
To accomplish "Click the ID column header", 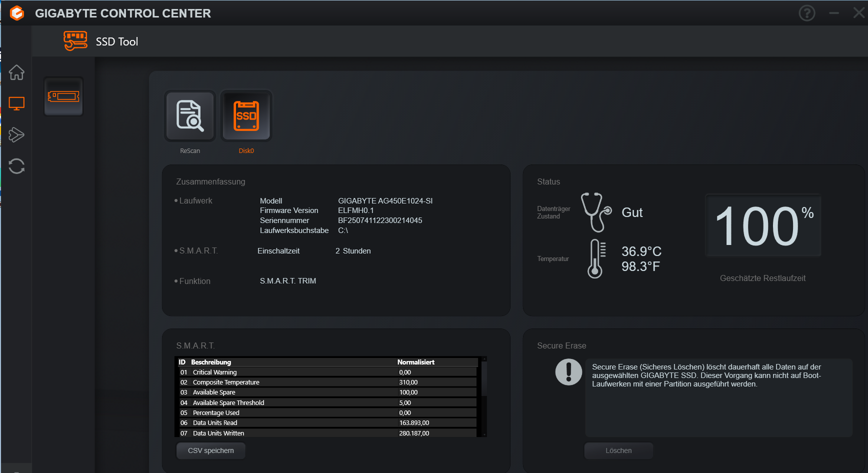I will tap(182, 362).
